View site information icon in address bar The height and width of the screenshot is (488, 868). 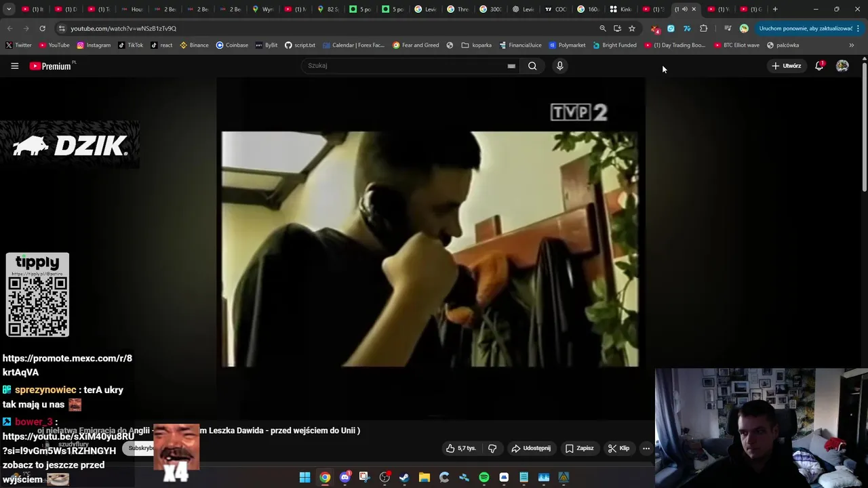click(62, 28)
